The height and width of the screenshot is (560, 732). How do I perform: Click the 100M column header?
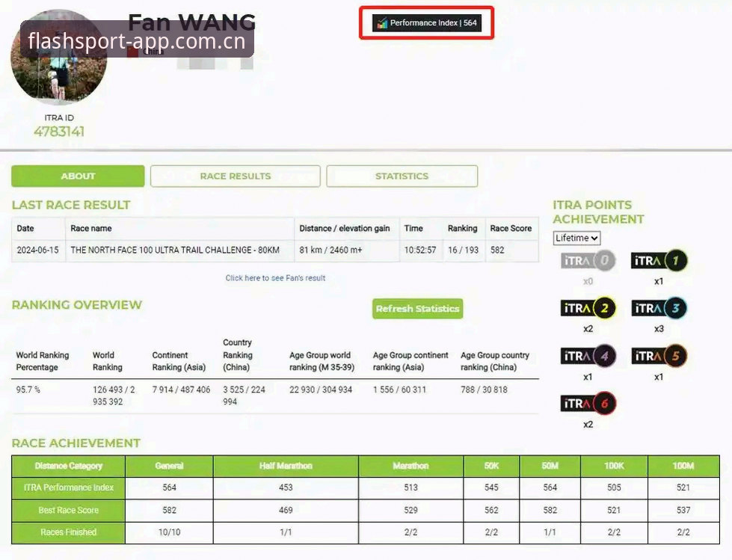click(x=683, y=466)
